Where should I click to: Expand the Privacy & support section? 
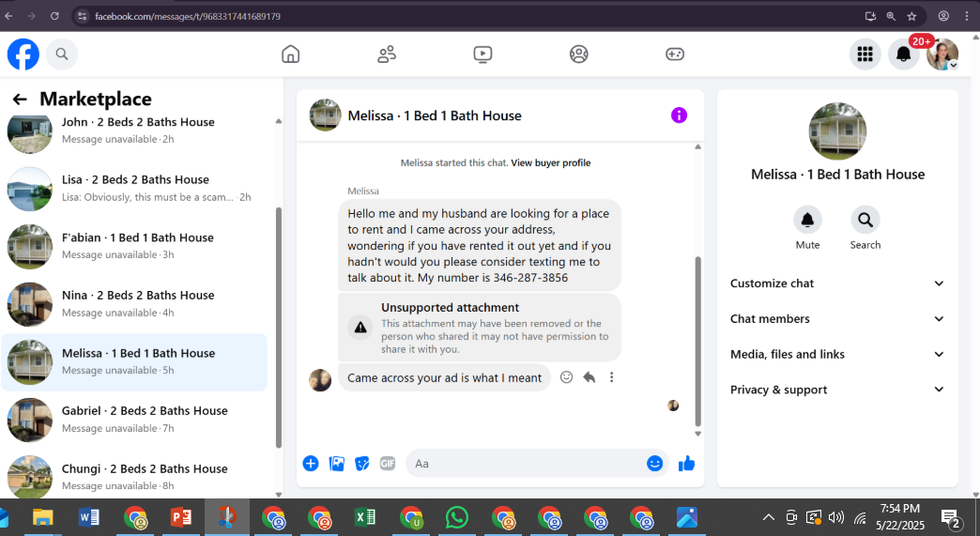tap(837, 390)
